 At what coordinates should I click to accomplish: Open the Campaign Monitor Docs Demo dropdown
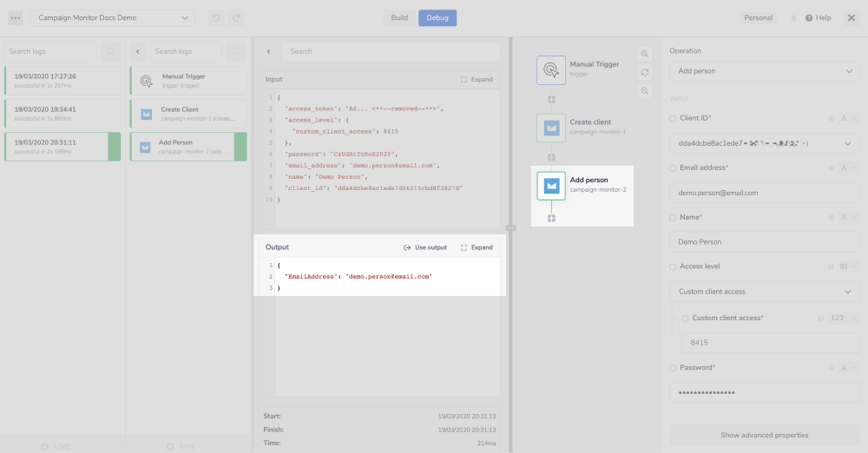click(x=113, y=18)
